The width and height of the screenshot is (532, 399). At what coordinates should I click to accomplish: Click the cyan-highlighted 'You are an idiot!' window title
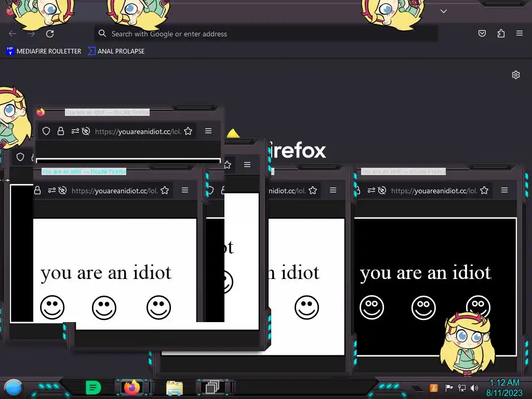coord(84,171)
